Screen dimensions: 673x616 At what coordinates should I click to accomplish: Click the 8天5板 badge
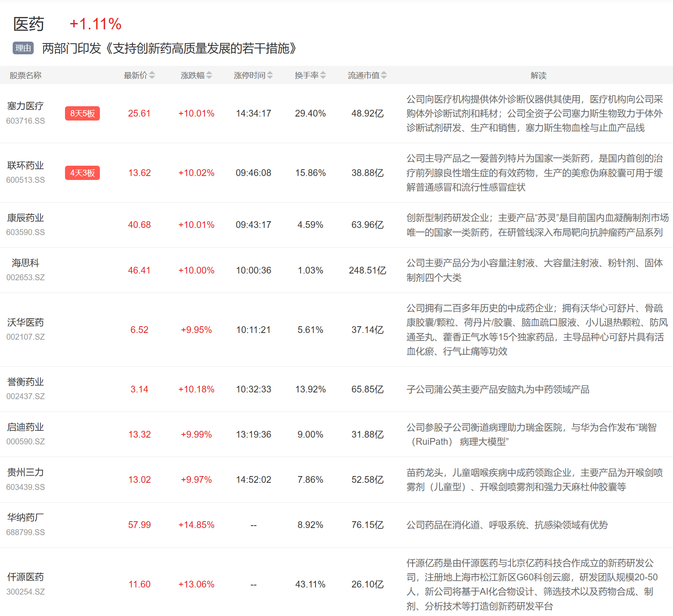82,114
